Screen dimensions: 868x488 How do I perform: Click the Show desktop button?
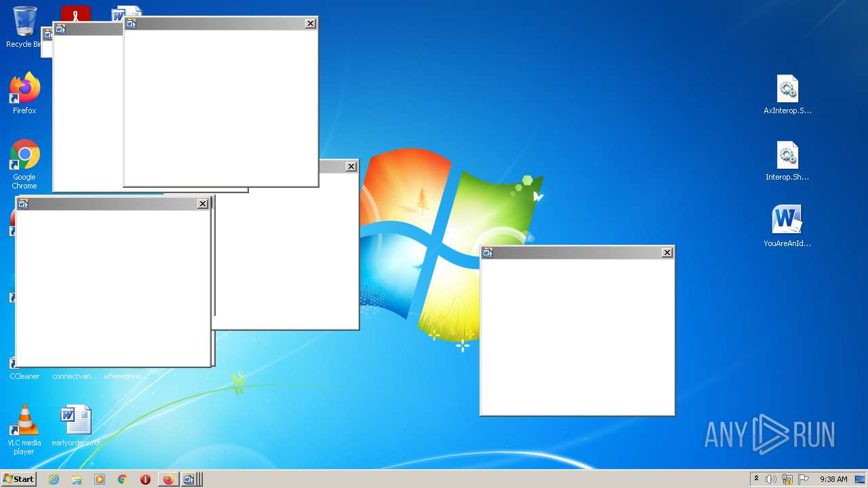[x=861, y=479]
